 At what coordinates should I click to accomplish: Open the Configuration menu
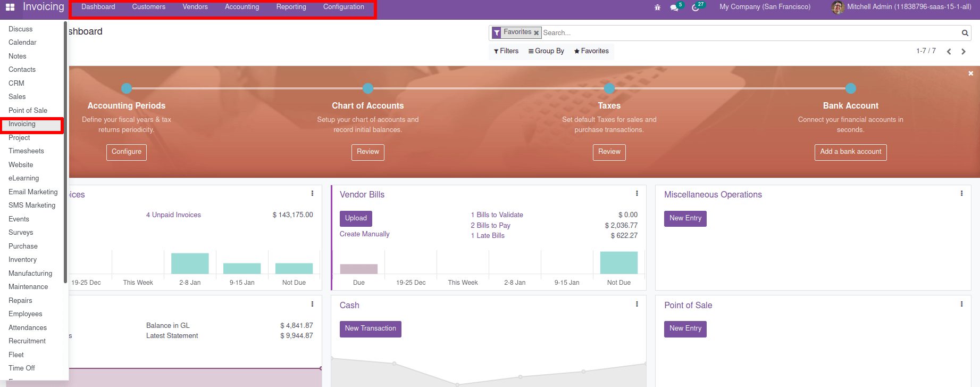pos(344,7)
